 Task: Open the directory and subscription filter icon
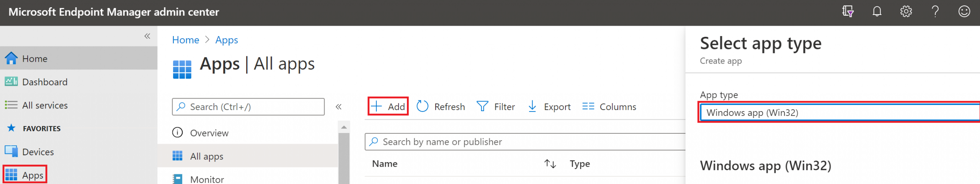click(848, 11)
